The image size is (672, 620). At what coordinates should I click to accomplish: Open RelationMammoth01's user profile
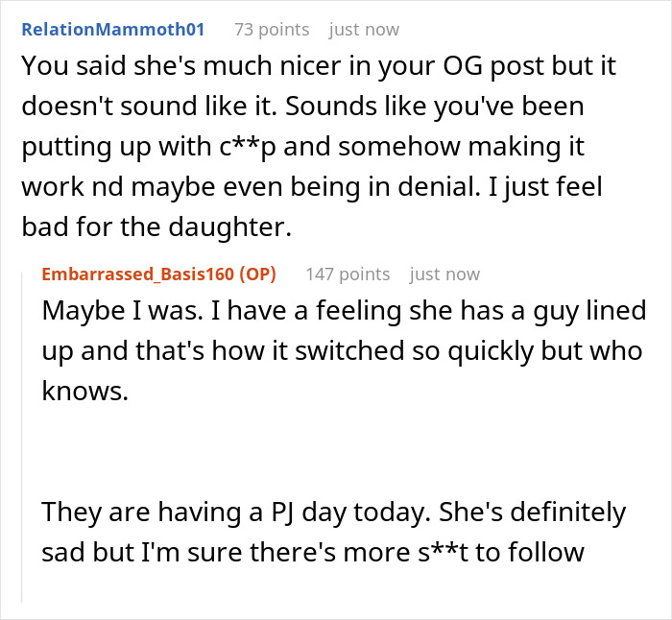tap(113, 29)
